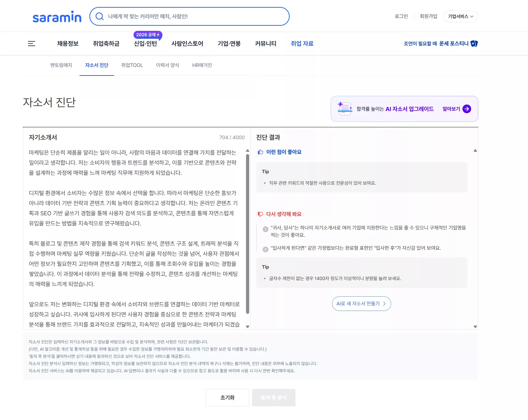Click the thumbs-down icon beside 다시 생각해 봐요
Image resolution: width=528 pixels, height=420 pixels.
[x=260, y=214]
